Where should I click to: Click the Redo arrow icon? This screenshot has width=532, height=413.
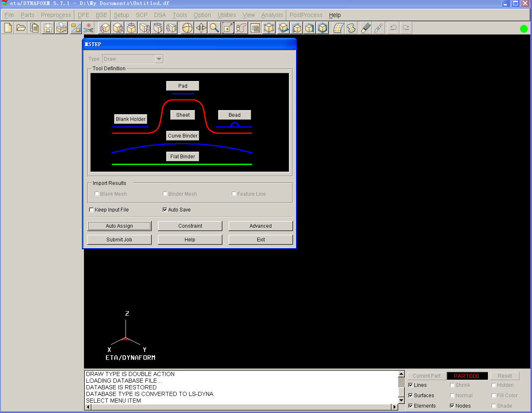(406, 28)
